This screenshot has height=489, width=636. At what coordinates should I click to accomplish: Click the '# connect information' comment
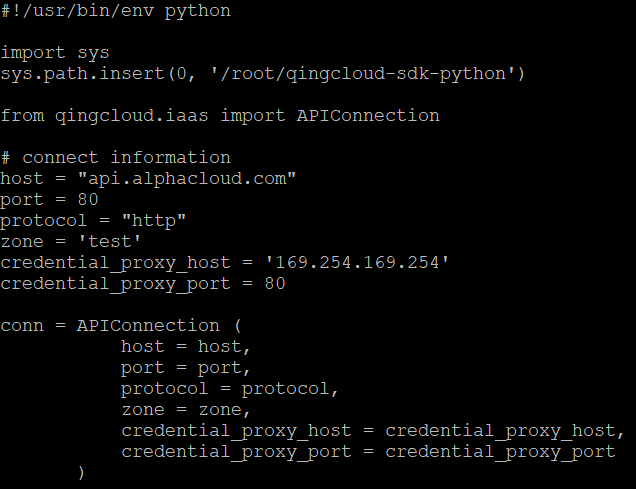pyautogui.click(x=116, y=157)
